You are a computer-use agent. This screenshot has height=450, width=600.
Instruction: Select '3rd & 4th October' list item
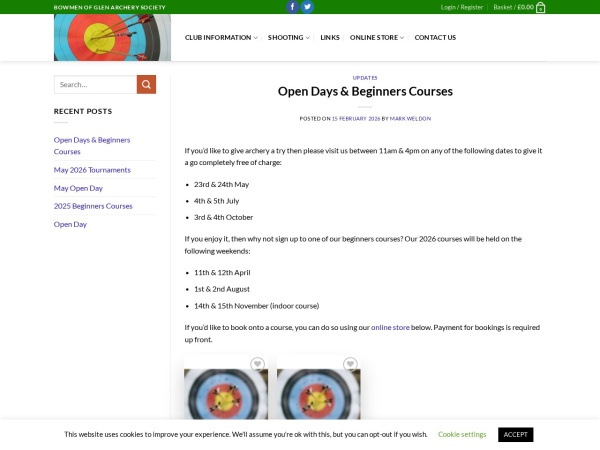point(223,217)
